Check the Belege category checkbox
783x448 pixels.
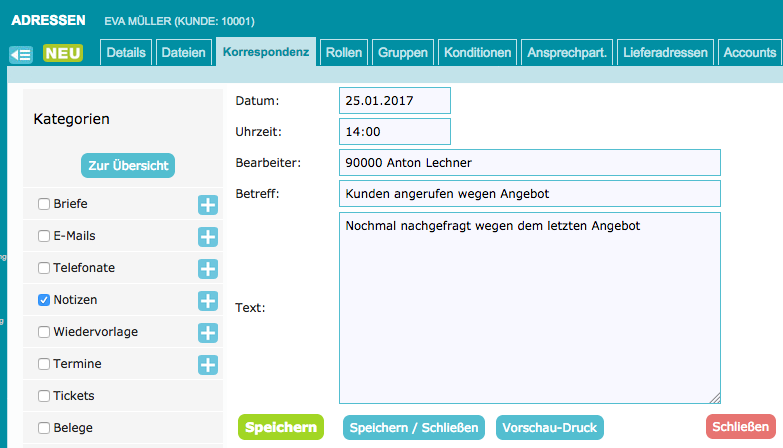[44, 428]
